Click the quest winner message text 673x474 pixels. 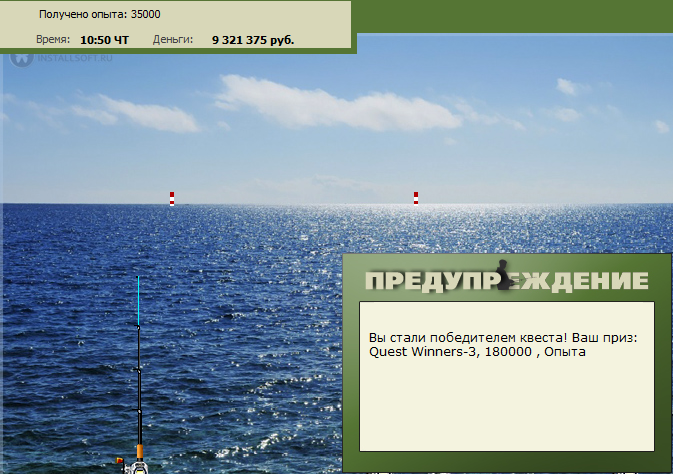click(503, 344)
